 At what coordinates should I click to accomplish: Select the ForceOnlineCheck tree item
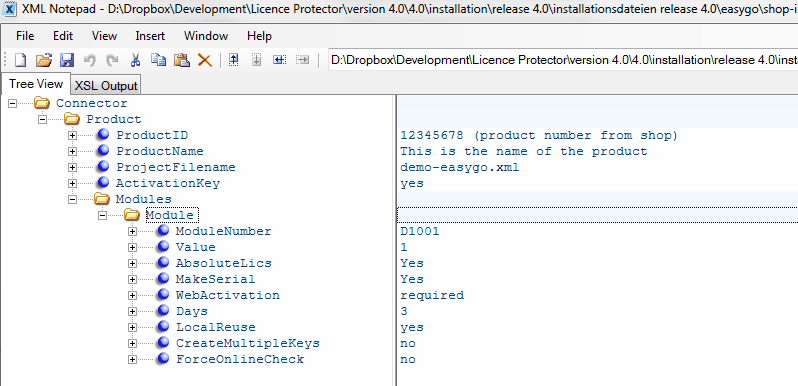point(240,359)
